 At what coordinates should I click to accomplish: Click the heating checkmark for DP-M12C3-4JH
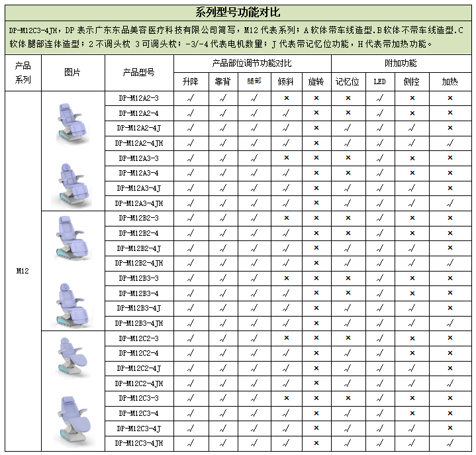pyautogui.click(x=450, y=443)
